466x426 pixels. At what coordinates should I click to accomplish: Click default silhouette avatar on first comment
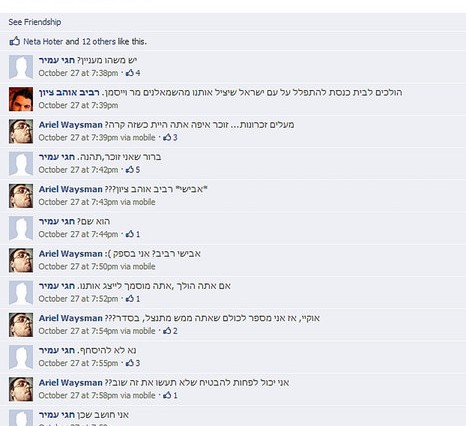point(21,67)
